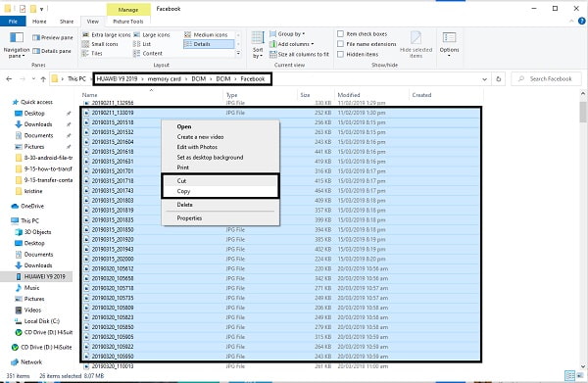Switch to Content layout
This screenshot has height=383, width=588.
[148, 54]
